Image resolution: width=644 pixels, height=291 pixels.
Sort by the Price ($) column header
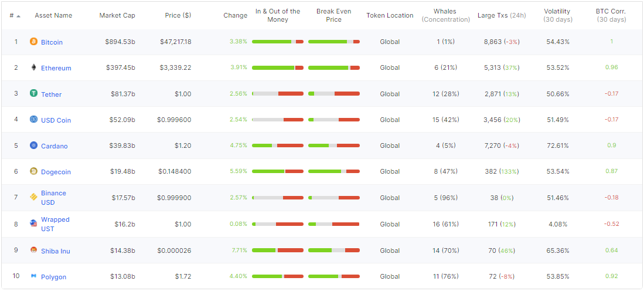pos(178,15)
